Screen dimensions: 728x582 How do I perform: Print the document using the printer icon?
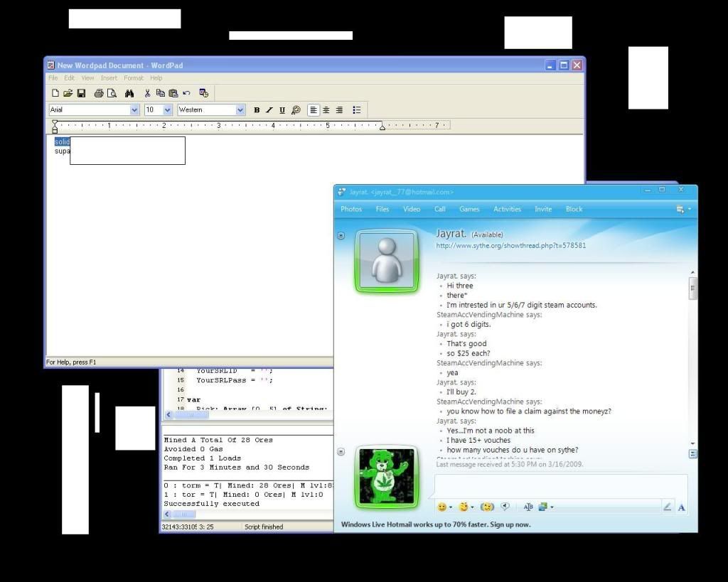click(x=98, y=93)
